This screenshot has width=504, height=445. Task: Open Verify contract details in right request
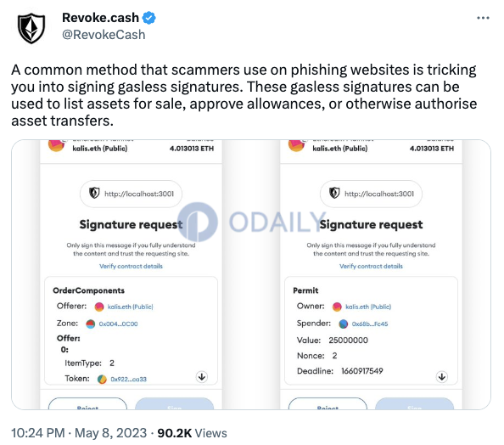click(371, 266)
